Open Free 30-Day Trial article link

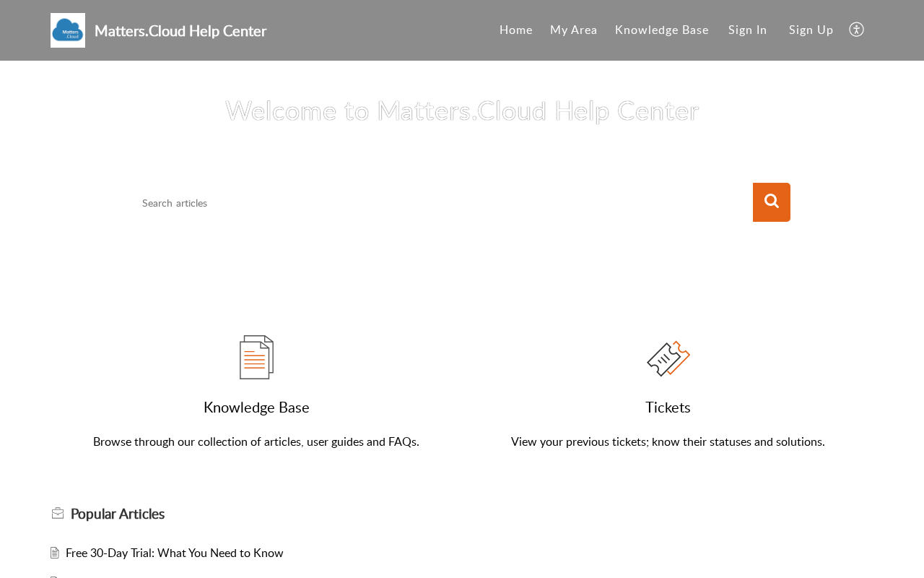coord(175,553)
